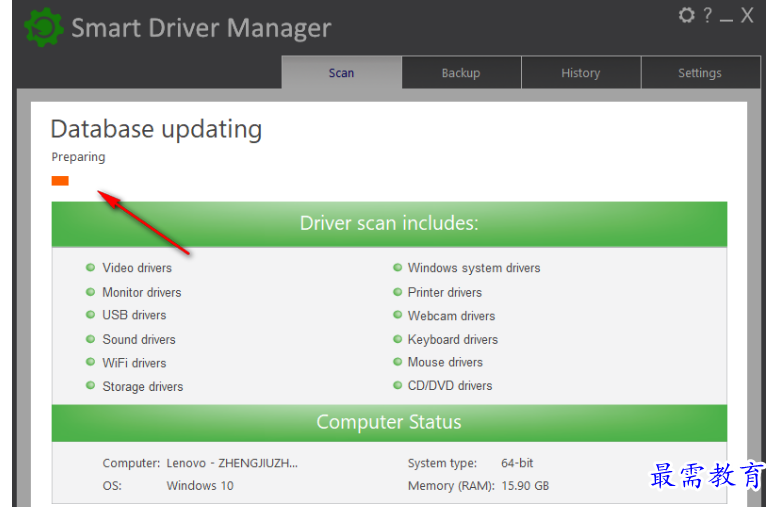
Task: Select Printer drivers entry
Action: click(x=445, y=292)
